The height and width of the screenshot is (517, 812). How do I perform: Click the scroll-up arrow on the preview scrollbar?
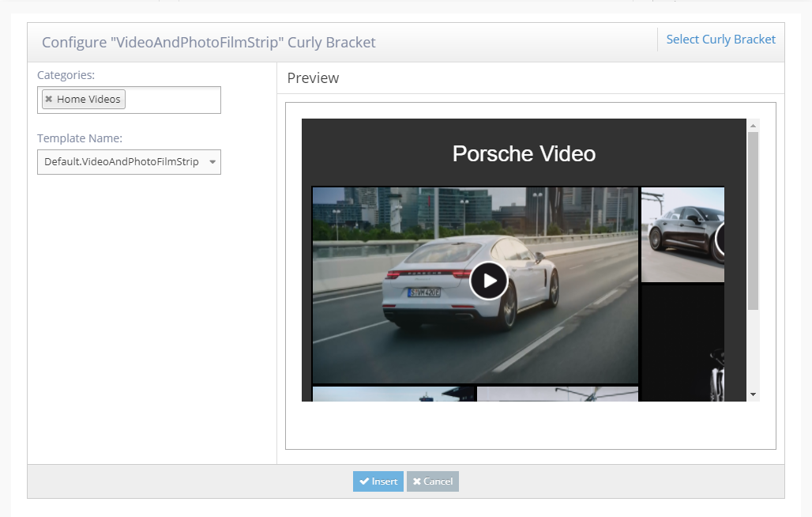[753, 125]
